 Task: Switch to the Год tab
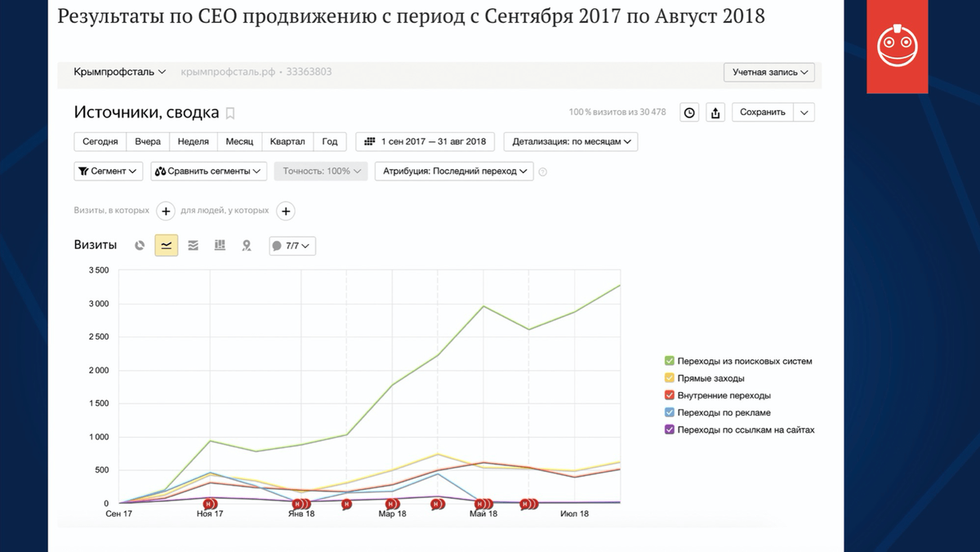click(x=330, y=141)
